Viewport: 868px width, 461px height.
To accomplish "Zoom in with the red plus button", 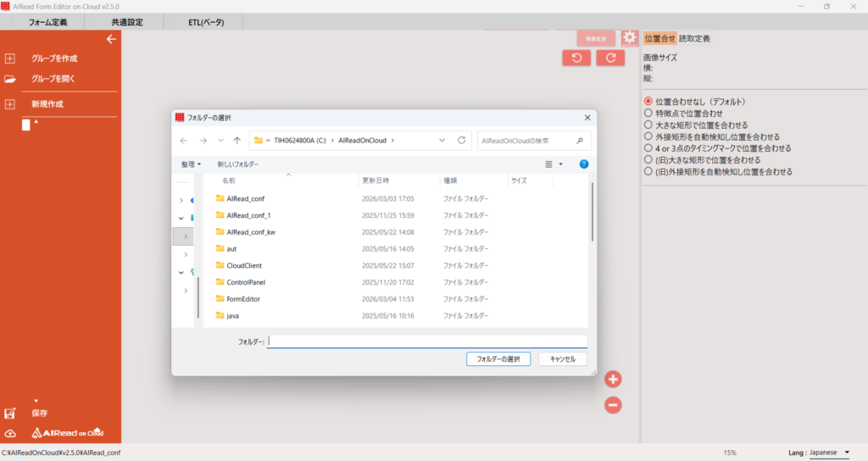I will 613,379.
